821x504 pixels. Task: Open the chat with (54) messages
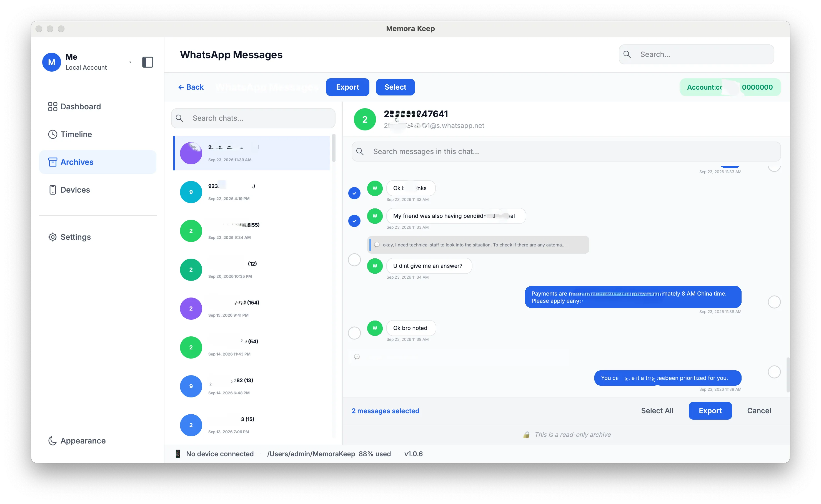(252, 347)
